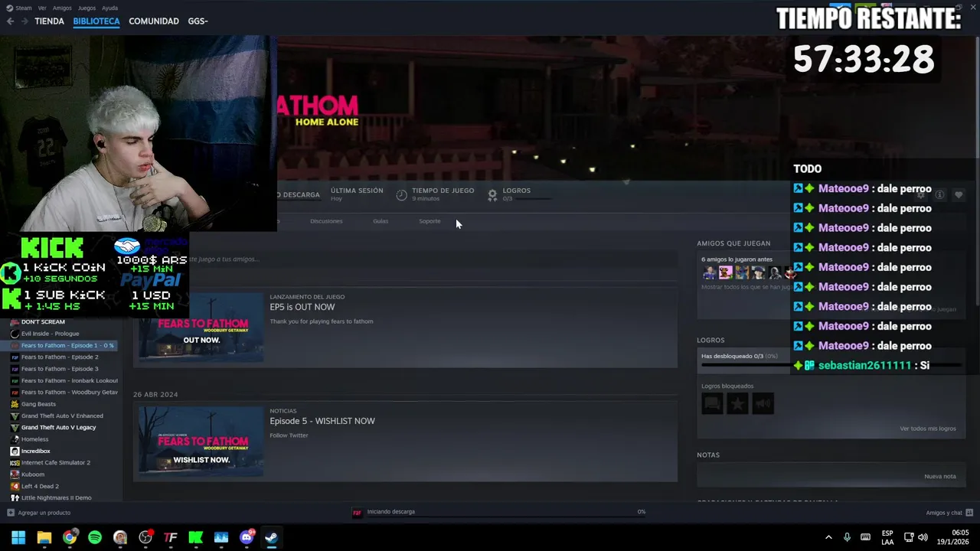Open File Explorer from the taskbar
The height and width of the screenshot is (551, 980).
click(44, 538)
